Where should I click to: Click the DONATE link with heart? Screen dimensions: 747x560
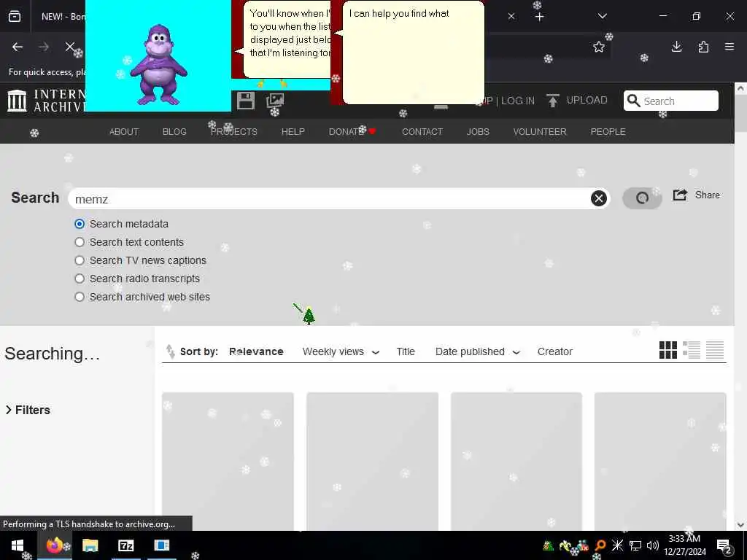tap(352, 131)
